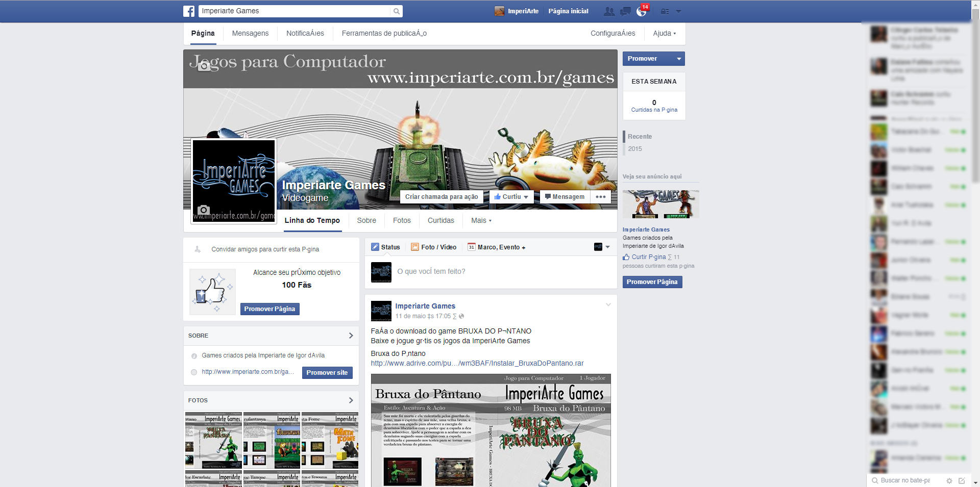980x487 pixels.
Task: Open the Configurações tab
Action: coord(613,34)
